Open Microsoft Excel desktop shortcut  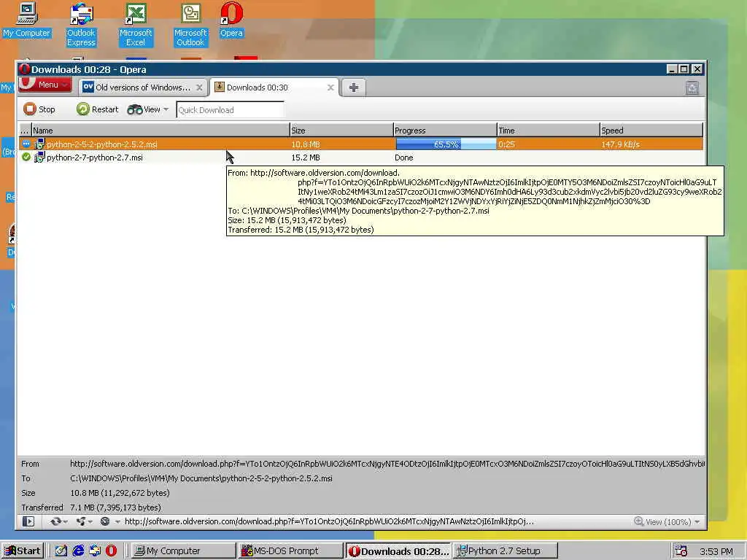(x=136, y=25)
